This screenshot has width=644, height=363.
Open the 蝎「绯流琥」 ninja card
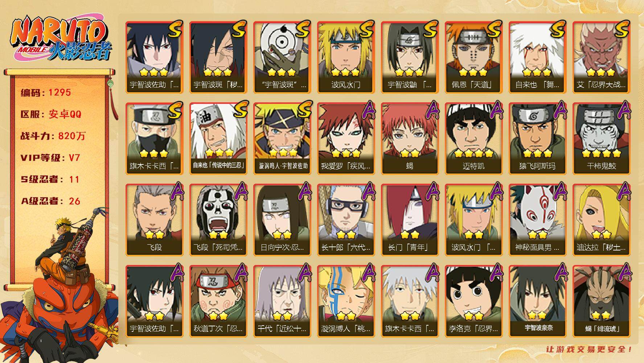[601, 301]
